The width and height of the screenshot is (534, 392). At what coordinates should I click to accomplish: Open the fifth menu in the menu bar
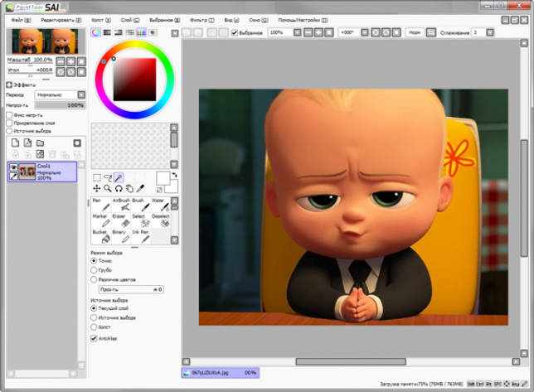165,20
